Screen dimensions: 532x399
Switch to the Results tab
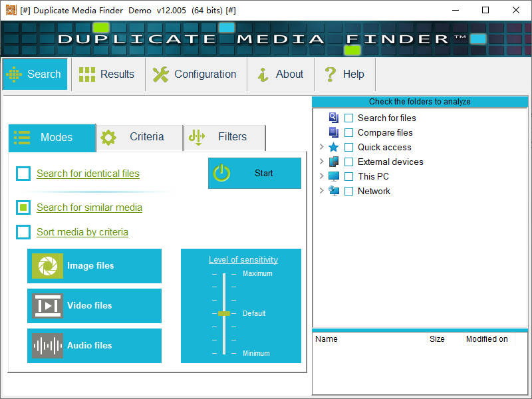coord(108,74)
